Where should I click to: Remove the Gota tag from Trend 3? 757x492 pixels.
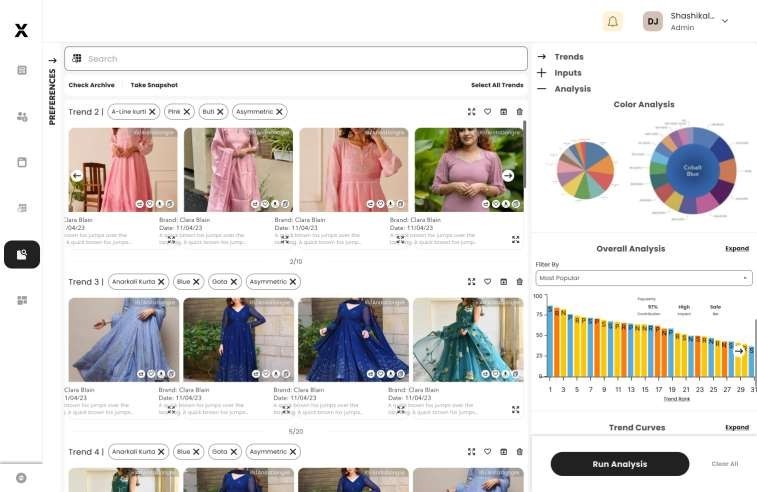click(x=234, y=281)
